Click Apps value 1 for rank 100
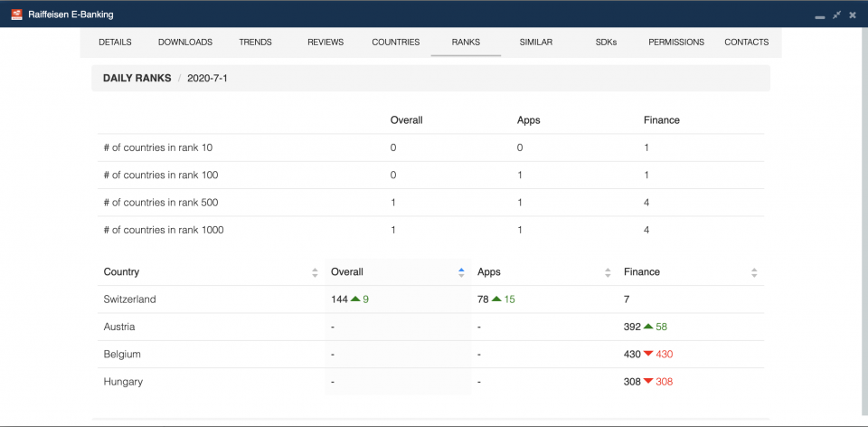Viewport: 868px width, 427px height. pos(520,175)
